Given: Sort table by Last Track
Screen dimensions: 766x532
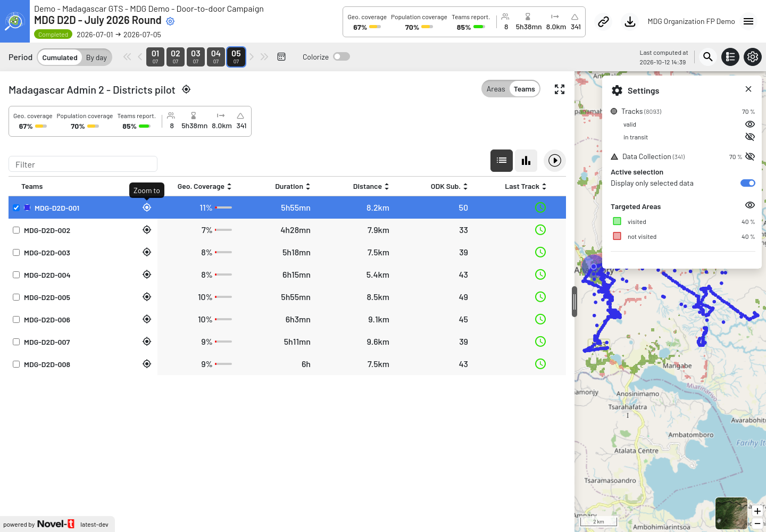Looking at the screenshot, I should pos(526,187).
